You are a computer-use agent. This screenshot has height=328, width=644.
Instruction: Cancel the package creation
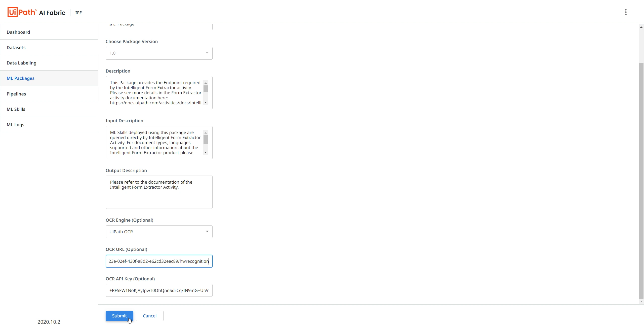[x=150, y=316]
